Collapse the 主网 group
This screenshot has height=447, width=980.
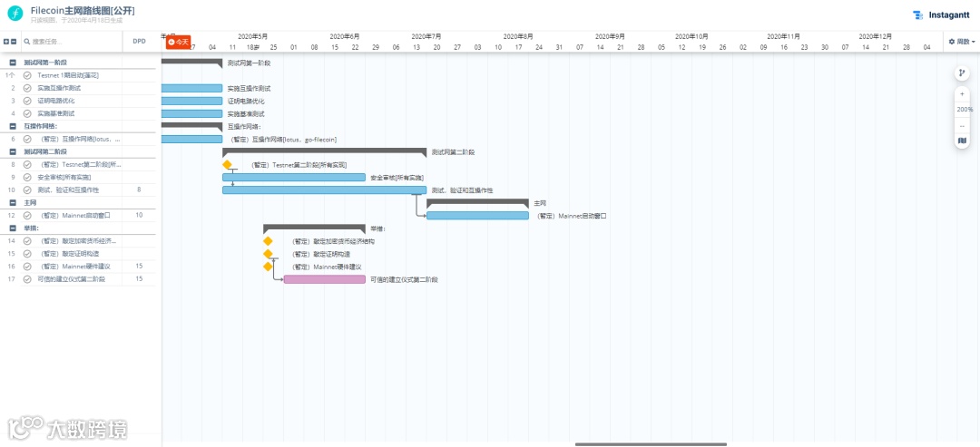click(13, 203)
